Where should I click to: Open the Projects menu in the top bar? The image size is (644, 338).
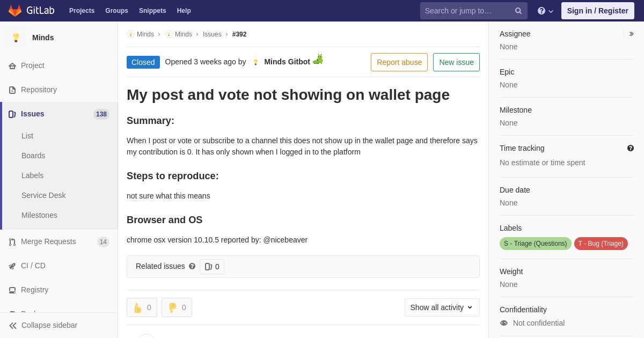[82, 11]
